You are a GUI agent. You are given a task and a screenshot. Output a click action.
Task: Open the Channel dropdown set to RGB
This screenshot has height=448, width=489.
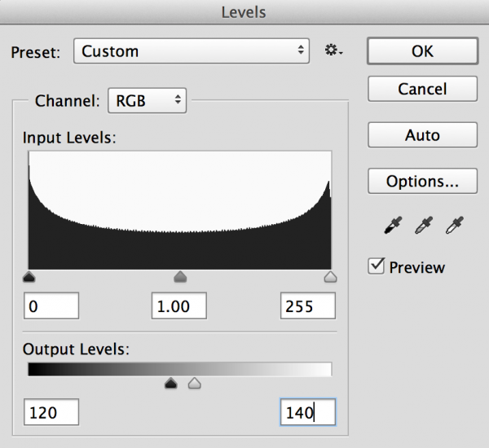147,101
